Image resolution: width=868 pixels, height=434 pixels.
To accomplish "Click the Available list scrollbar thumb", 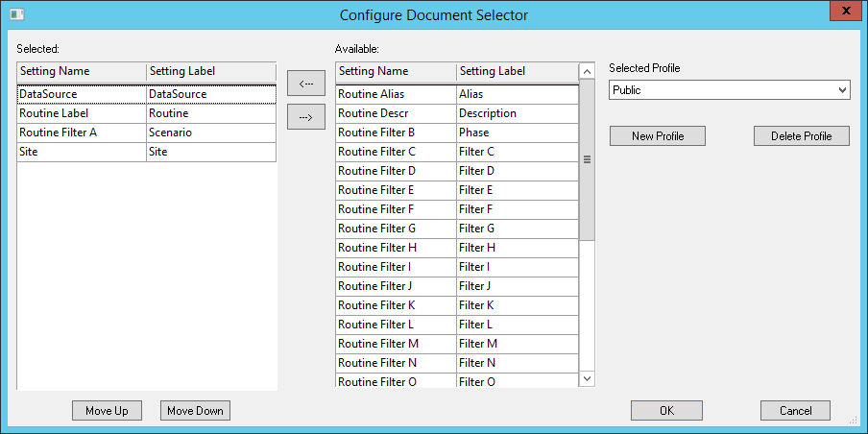I will tap(588, 159).
